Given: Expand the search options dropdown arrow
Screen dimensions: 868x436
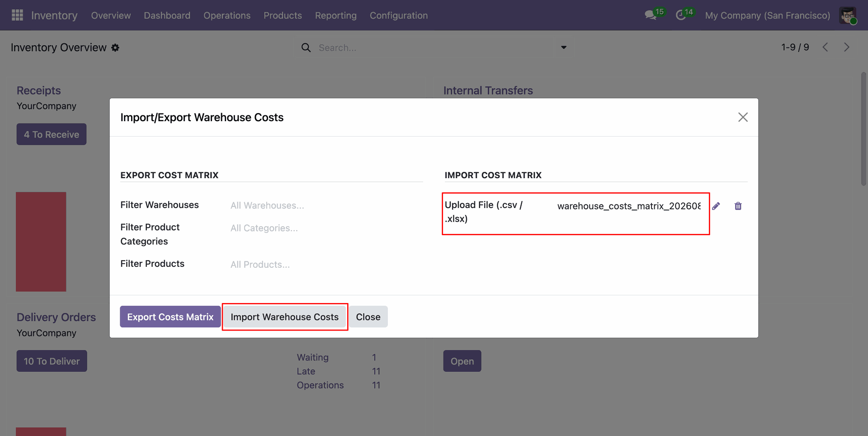Looking at the screenshot, I should pyautogui.click(x=564, y=47).
